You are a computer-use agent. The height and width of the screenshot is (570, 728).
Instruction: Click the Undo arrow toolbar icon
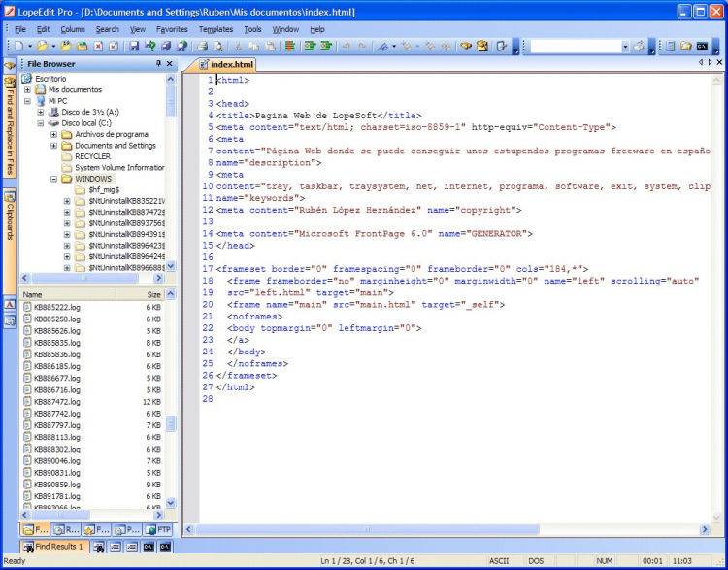coord(347,46)
